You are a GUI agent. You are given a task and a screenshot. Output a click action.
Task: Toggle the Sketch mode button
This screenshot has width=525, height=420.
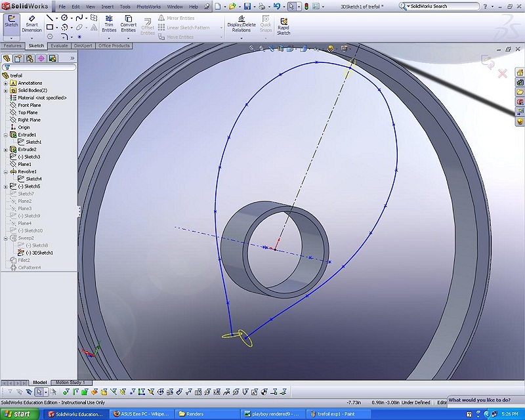11,22
